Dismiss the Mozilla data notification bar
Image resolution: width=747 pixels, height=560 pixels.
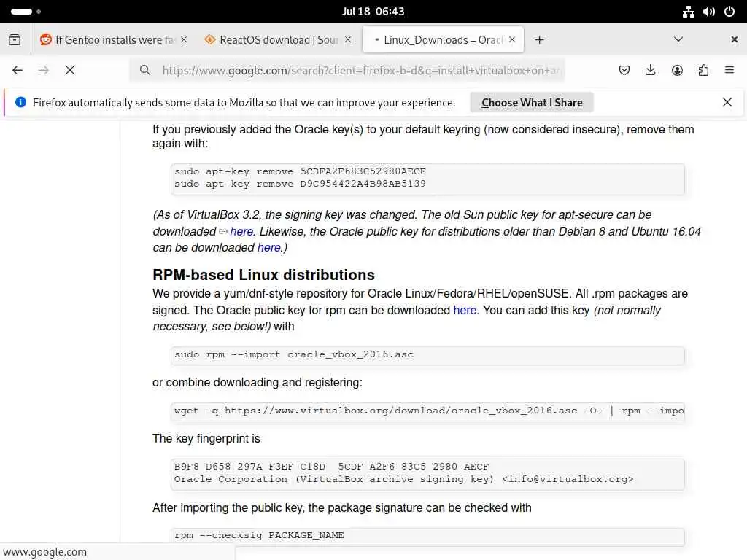pos(727,102)
